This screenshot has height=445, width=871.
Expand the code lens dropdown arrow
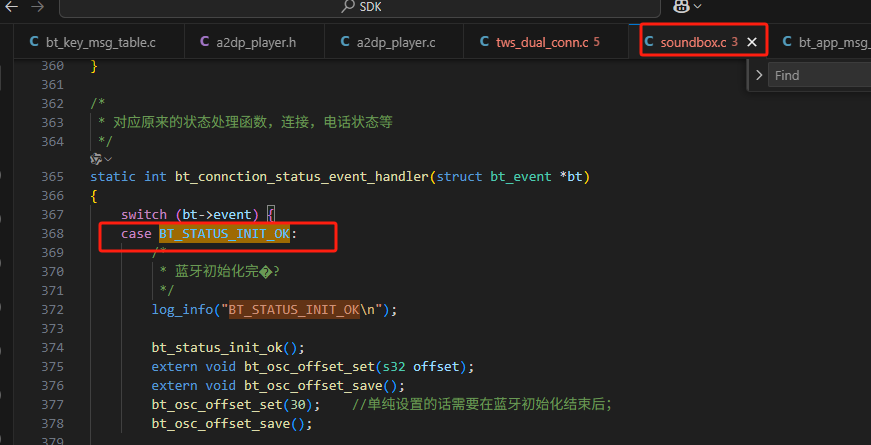coord(108,159)
